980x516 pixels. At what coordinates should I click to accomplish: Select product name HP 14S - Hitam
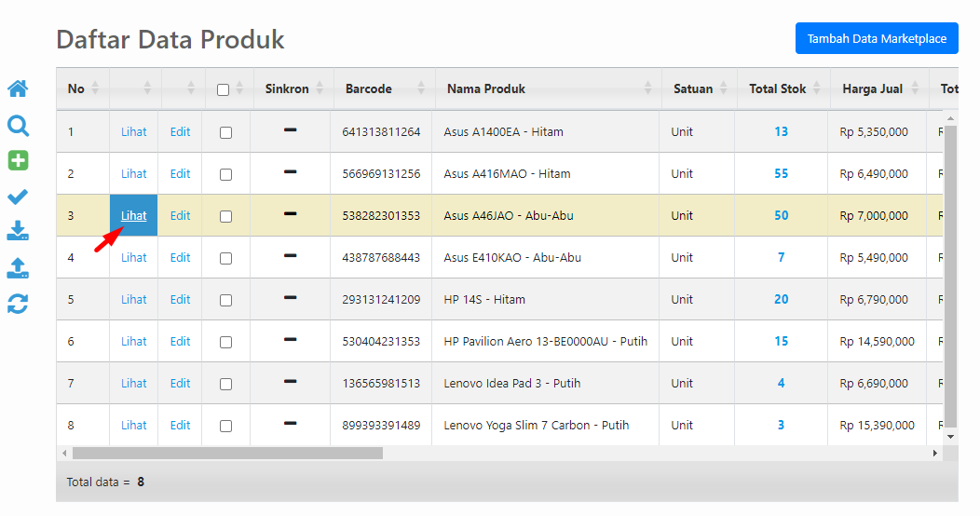coord(484,299)
